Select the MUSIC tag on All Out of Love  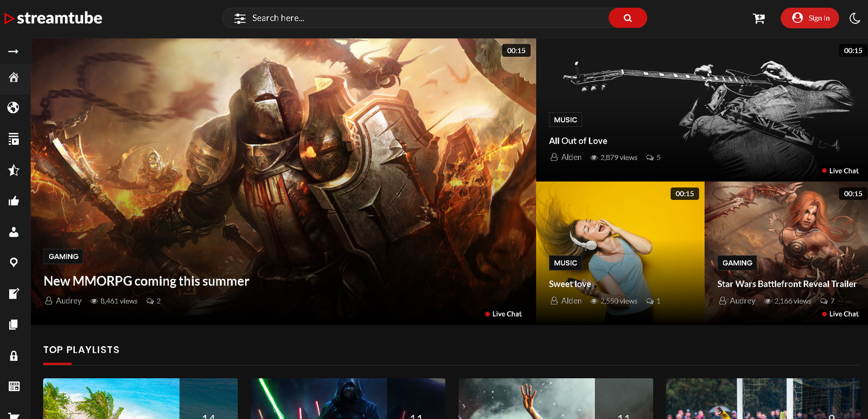(565, 120)
